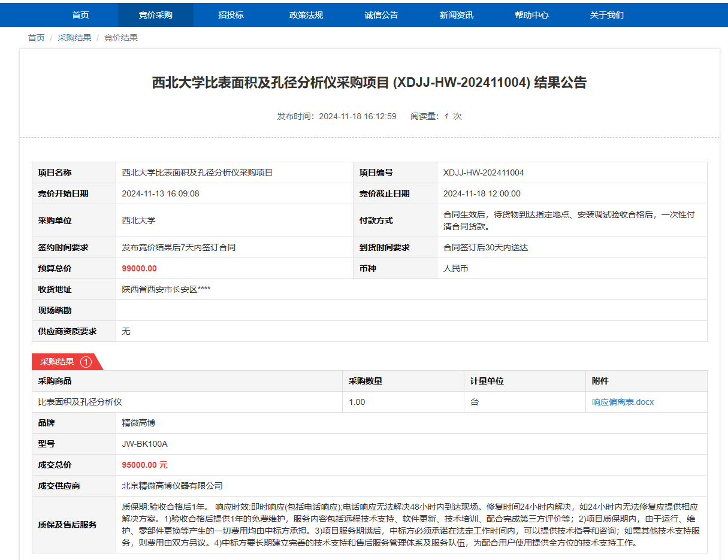The image size is (728, 560).
Task: Click the circled number 1 badge
Action: click(86, 362)
